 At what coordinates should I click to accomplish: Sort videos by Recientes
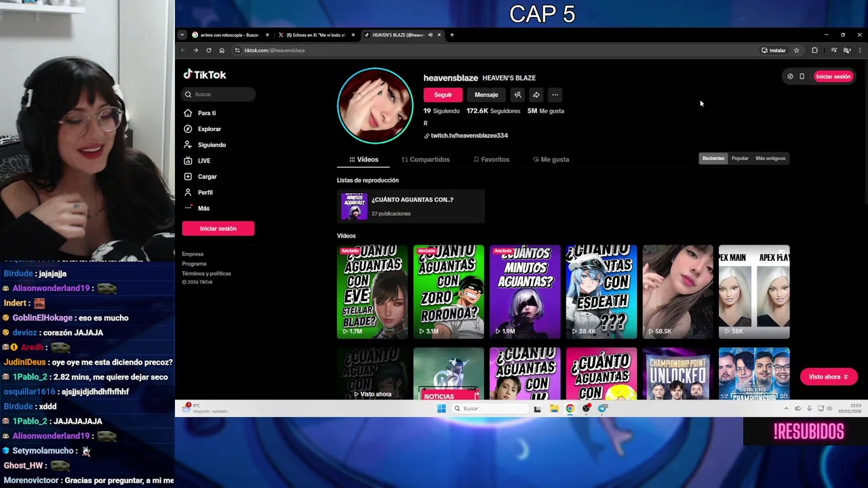pyautogui.click(x=713, y=158)
